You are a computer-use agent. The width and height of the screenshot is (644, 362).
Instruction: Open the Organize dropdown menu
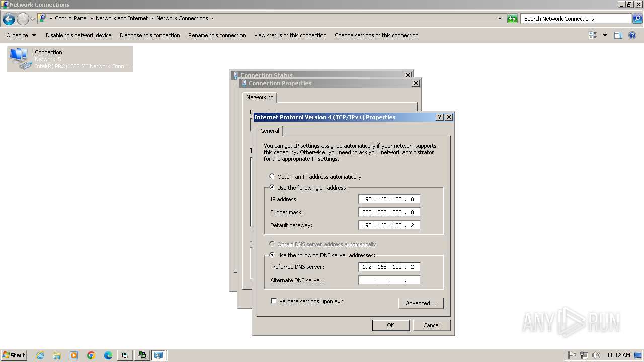[x=21, y=35]
